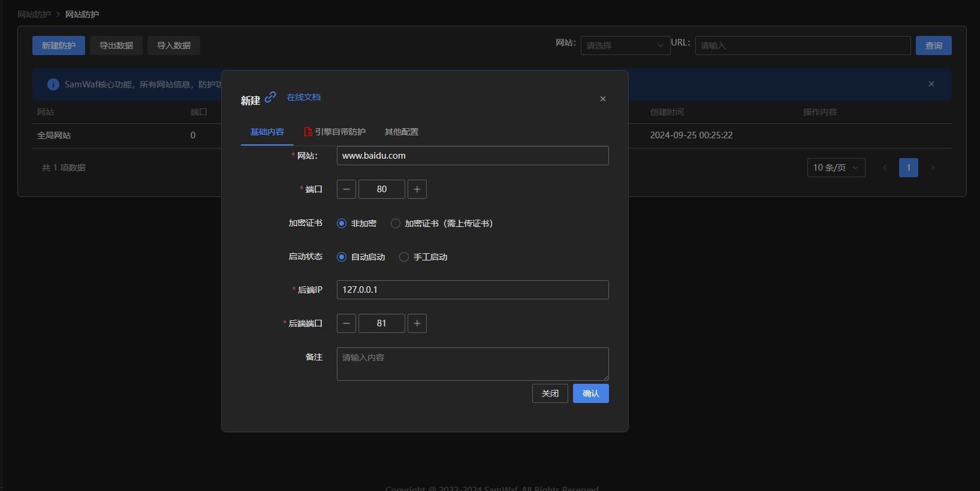Screen dimensions: 980x491
Task: Open the 网站 请选择 dropdown
Action: [x=625, y=46]
